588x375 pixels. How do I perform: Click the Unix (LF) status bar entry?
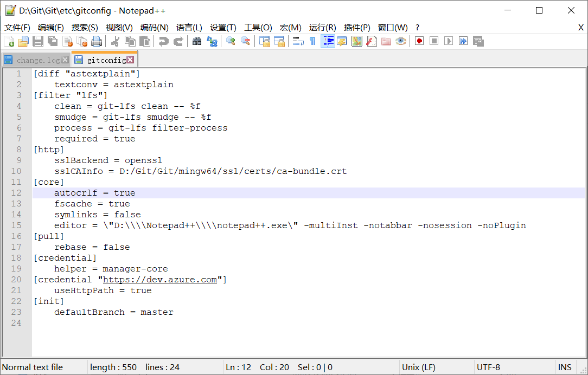(419, 367)
